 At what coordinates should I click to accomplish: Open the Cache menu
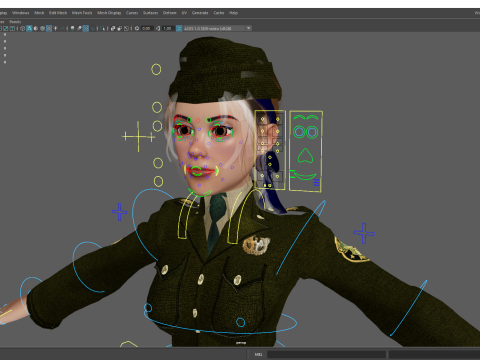(219, 13)
